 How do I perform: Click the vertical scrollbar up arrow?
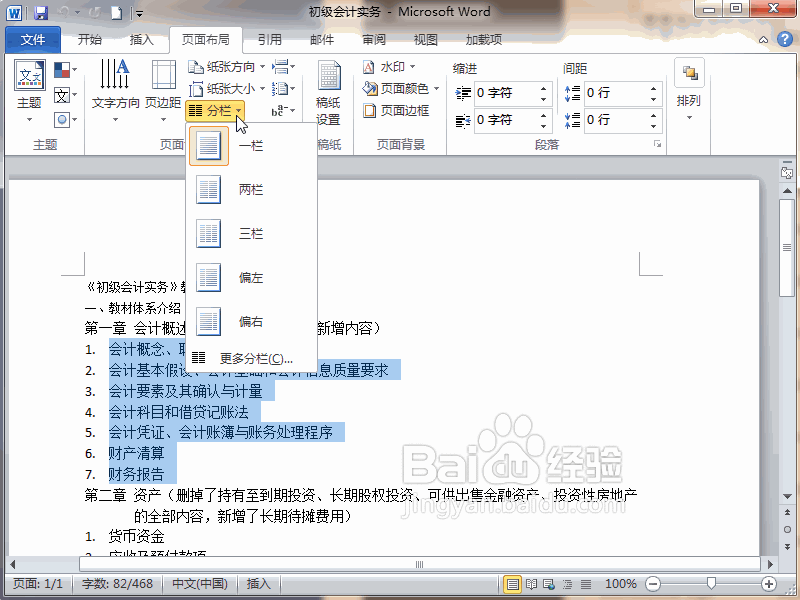pyautogui.click(x=787, y=190)
